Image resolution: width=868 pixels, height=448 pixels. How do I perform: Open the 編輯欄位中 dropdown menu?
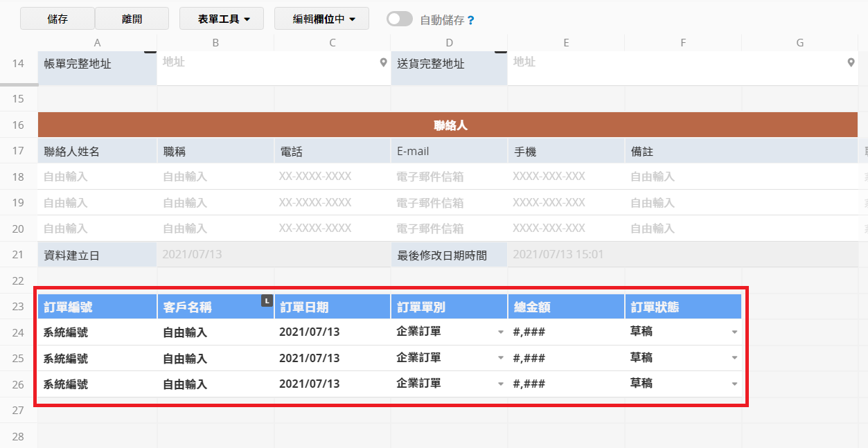321,19
